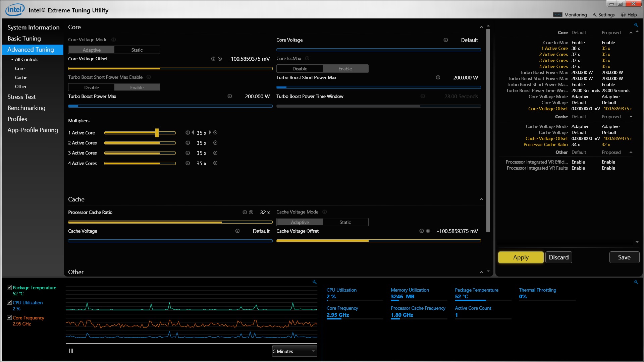Reset 1 Active Core multiplier x icon
Image resolution: width=644 pixels, height=362 pixels.
pyautogui.click(x=215, y=133)
